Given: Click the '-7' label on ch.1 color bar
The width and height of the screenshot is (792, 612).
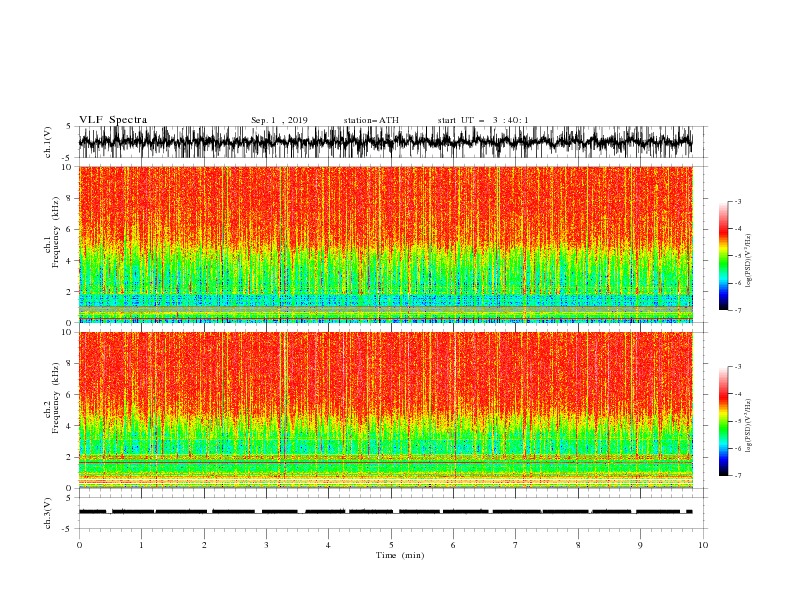Looking at the screenshot, I should tap(737, 310).
